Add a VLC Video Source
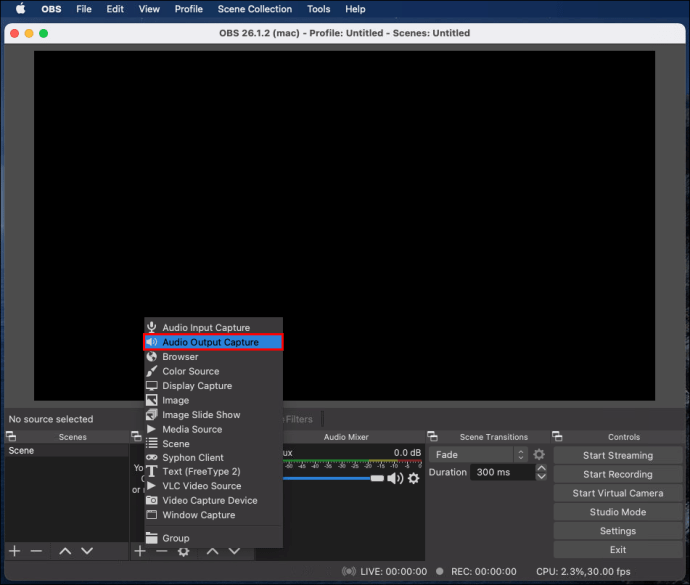Viewport: 690px width, 585px height. [213, 486]
